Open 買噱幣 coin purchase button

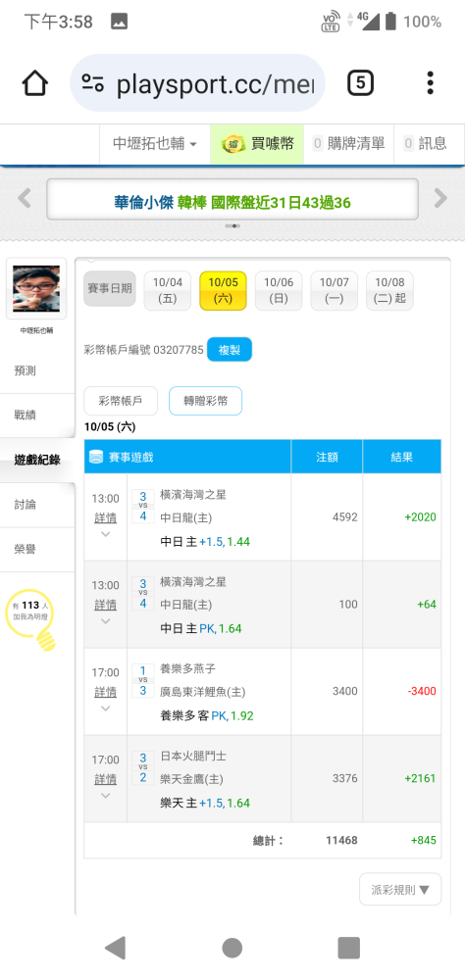pos(257,144)
